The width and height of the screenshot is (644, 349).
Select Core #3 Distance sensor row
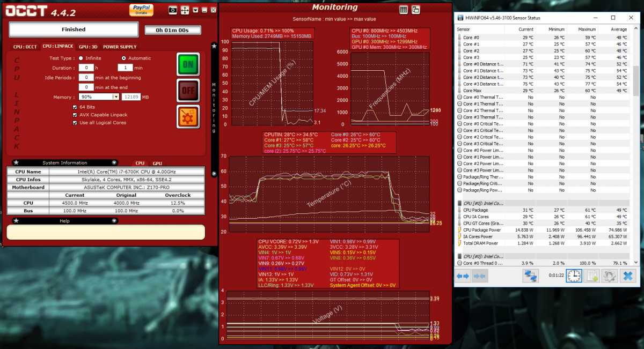pos(543,84)
